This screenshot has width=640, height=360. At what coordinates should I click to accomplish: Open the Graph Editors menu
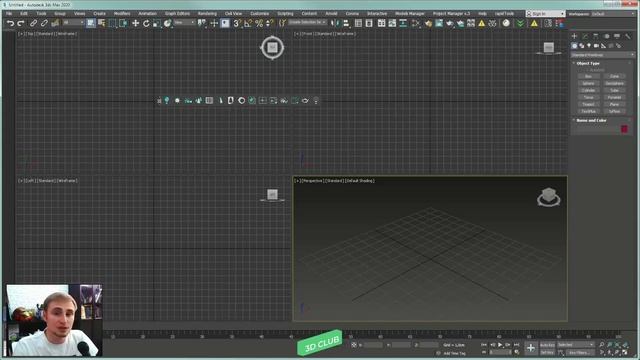pos(177,13)
